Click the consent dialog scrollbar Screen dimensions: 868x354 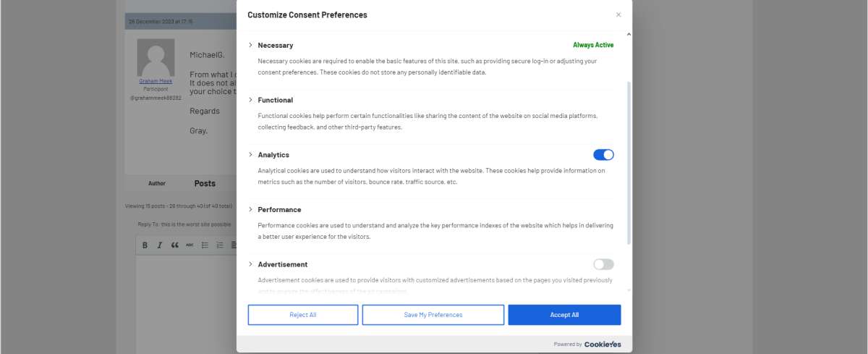click(629, 163)
